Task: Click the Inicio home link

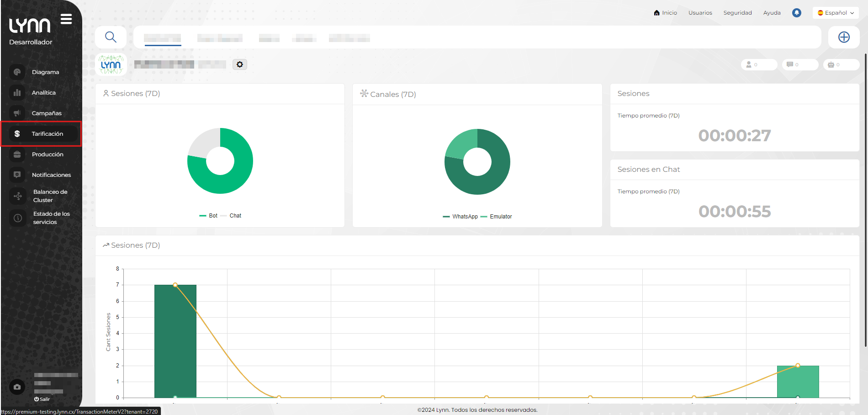Action: click(x=666, y=13)
